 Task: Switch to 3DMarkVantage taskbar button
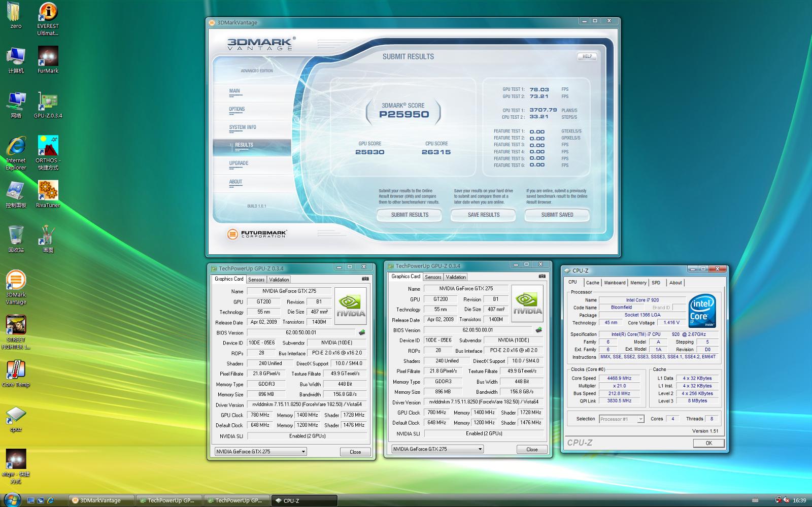coord(101,500)
